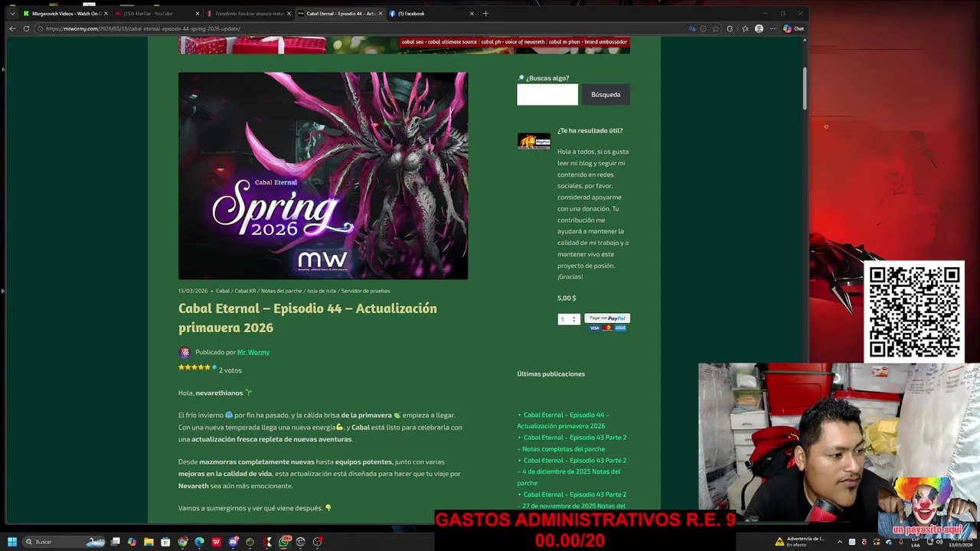The height and width of the screenshot is (551, 980).
Task: Open the volume tray icon
Action: 939,542
